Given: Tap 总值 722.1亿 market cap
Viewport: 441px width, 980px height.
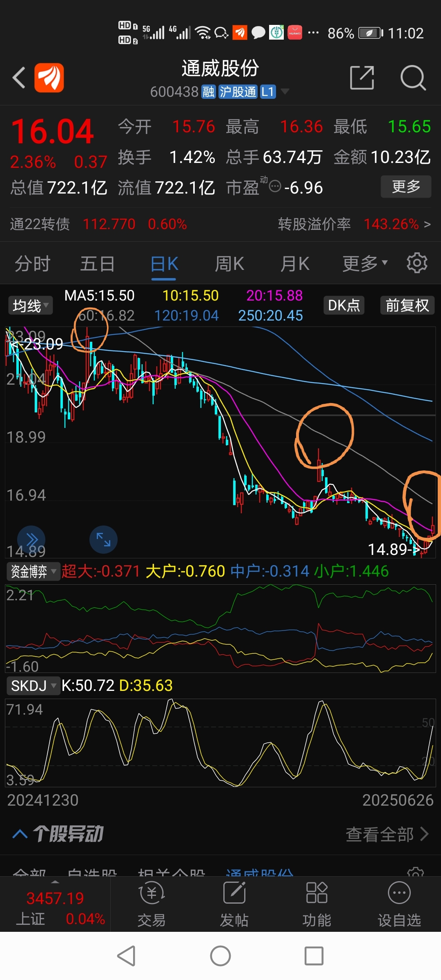Looking at the screenshot, I should pos(59,188).
